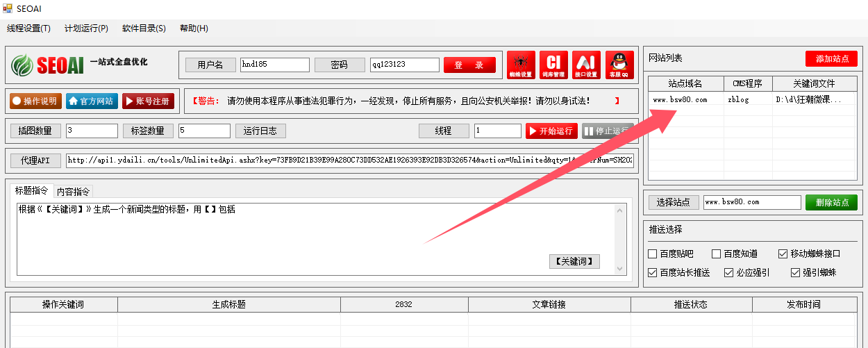This screenshot has width=868, height=348.
Task: Open the 软件目录(S) menu
Action: 144,28
